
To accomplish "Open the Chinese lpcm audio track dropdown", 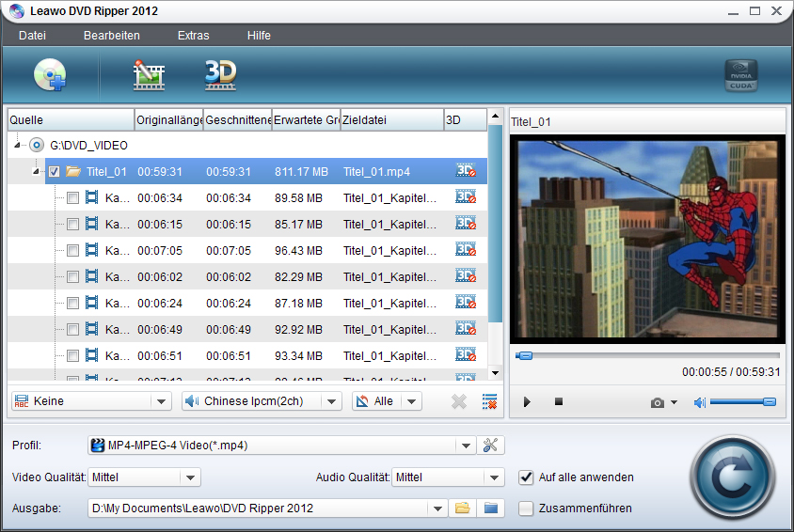I will [x=330, y=401].
